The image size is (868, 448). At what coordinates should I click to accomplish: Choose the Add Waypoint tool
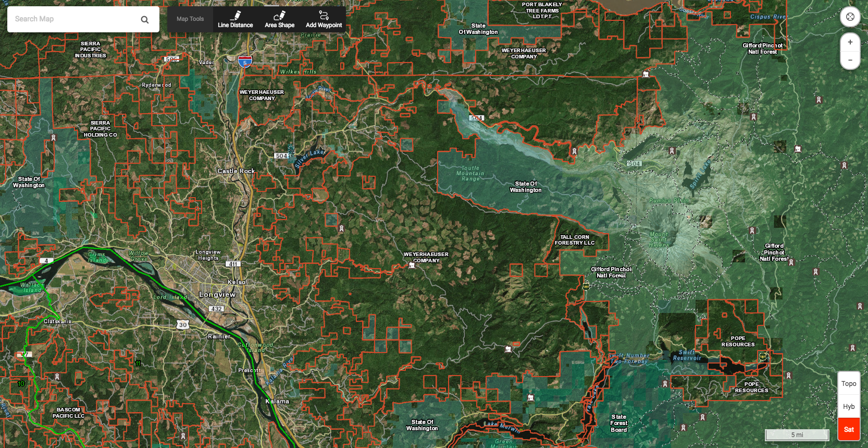[324, 19]
